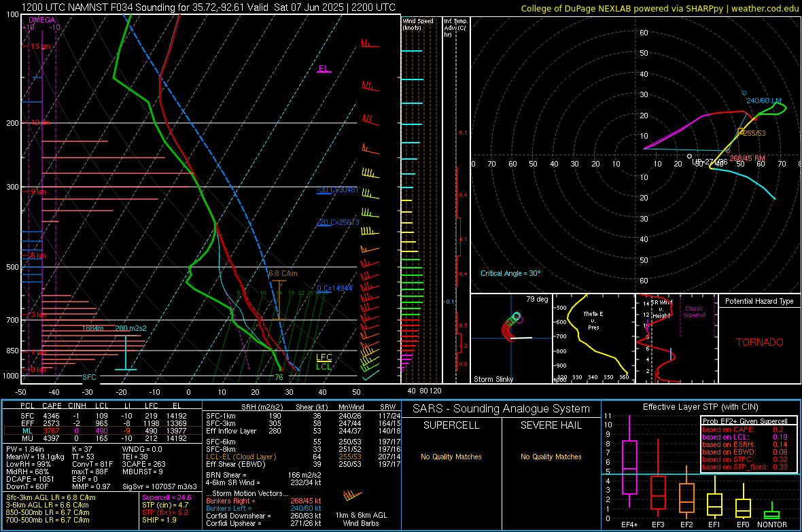The image size is (802, 532).
Task: Click the '700-500mb LR = 6.7 C/km' line
Action: tap(48, 520)
